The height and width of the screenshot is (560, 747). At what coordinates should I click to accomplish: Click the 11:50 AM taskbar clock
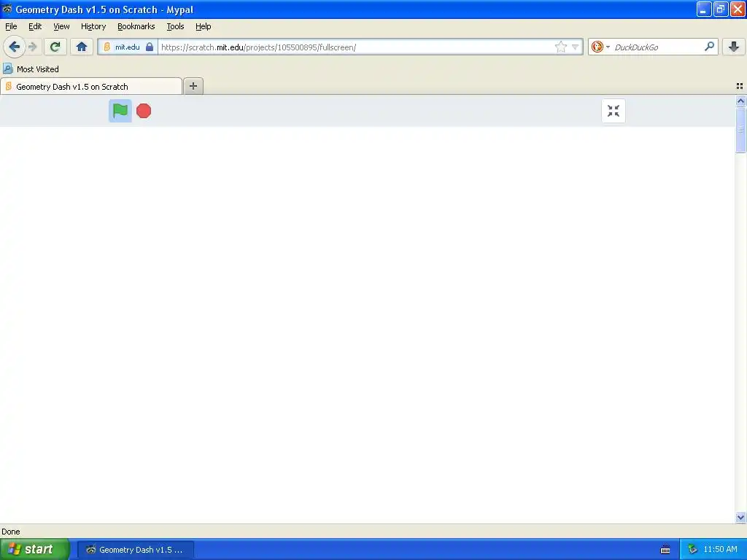click(720, 550)
